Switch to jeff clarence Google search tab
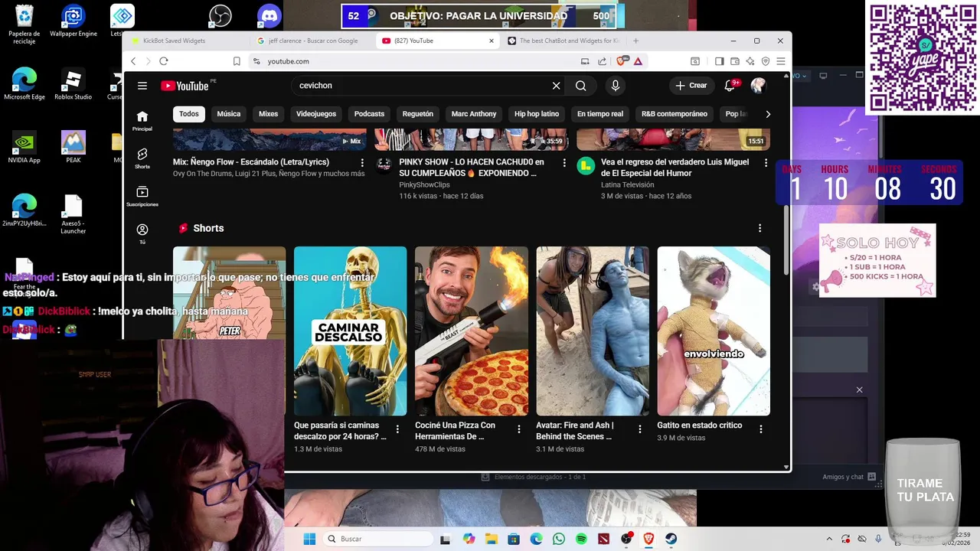The width and height of the screenshot is (980, 551). point(313,41)
